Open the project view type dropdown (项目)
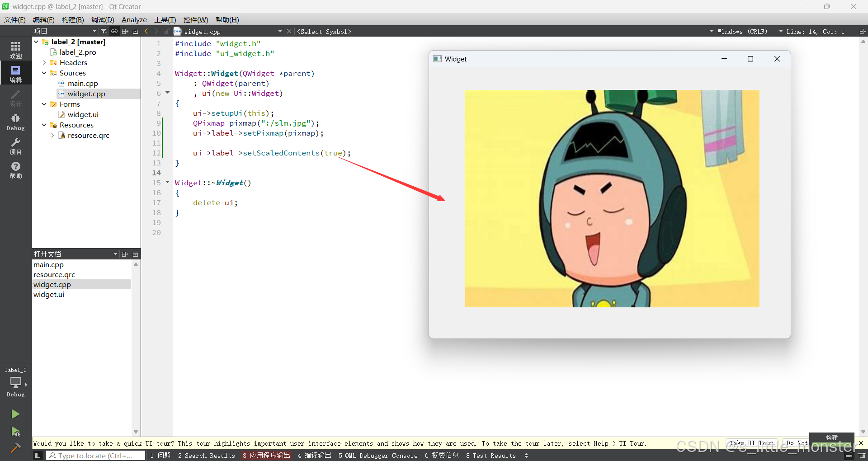The width and height of the screenshot is (868, 461). (65, 31)
